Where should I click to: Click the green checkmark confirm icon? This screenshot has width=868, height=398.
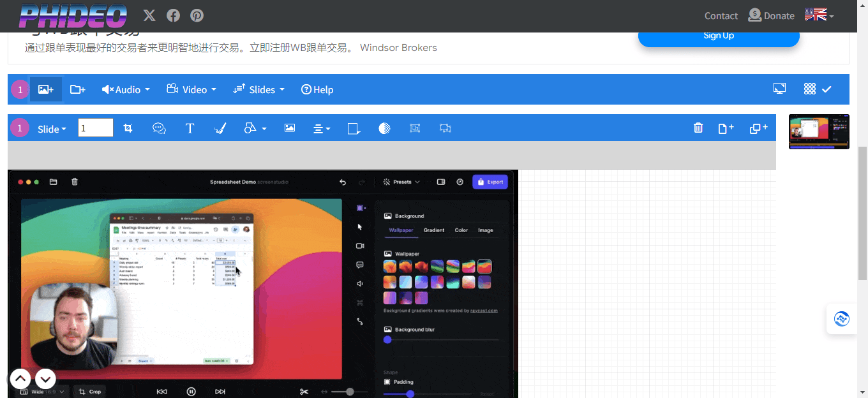coord(827,89)
